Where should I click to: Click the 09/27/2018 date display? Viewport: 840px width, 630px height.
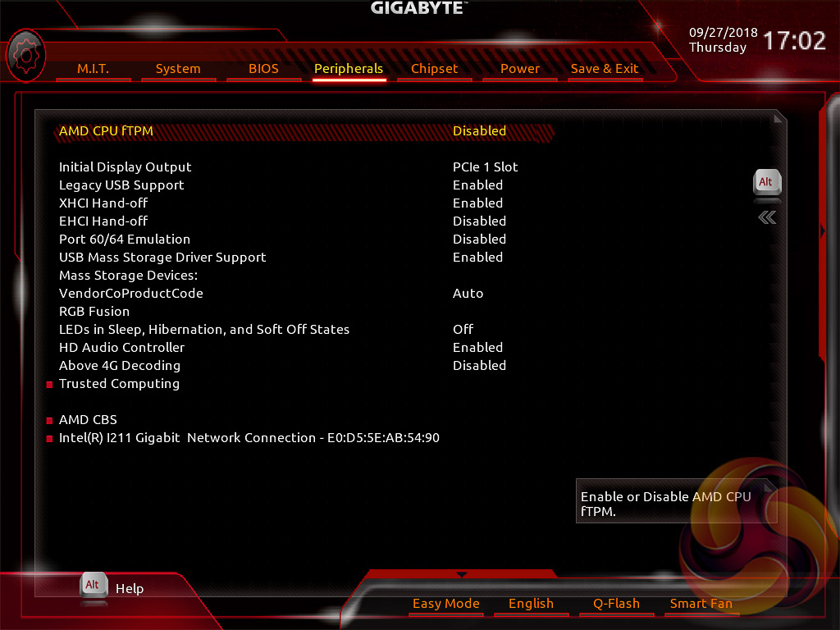point(723,32)
